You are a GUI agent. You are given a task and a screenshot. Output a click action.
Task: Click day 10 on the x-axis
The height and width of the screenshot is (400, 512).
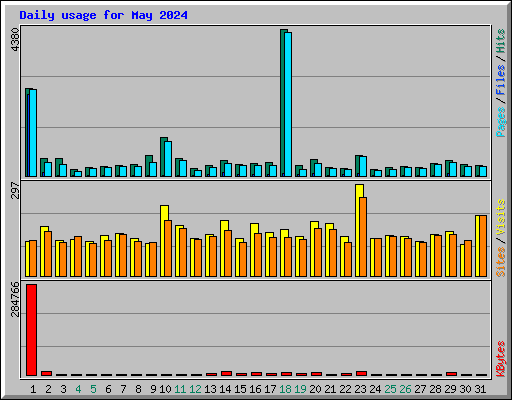165,389
